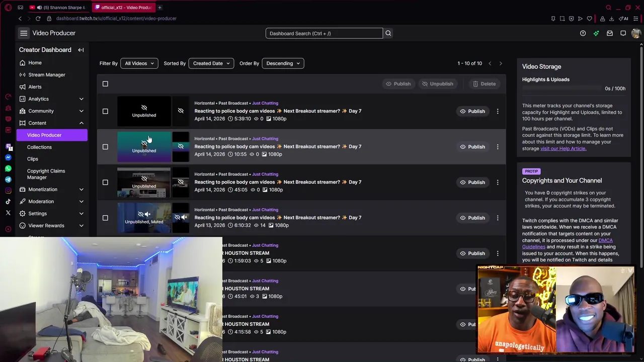Collapse the Creator Dashboard sidebar arrow icon
Viewport: 644px width, 362px height.
(80, 50)
